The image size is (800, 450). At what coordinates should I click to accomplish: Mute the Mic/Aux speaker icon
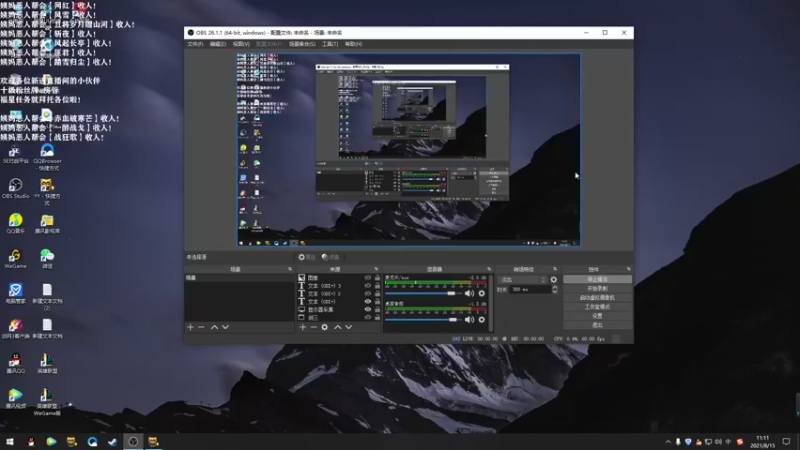click(x=469, y=293)
